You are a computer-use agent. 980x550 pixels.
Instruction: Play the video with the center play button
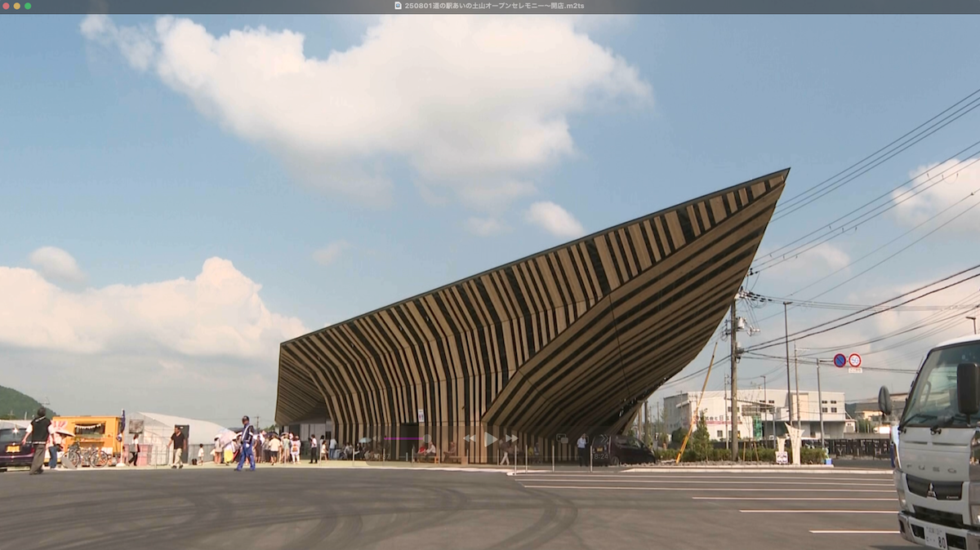[490, 438]
